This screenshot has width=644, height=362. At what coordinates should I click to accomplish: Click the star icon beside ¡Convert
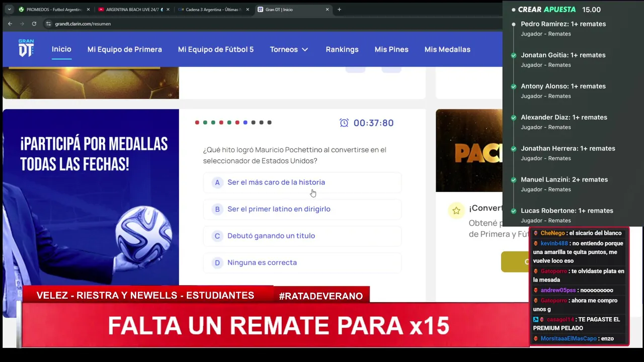point(456,211)
